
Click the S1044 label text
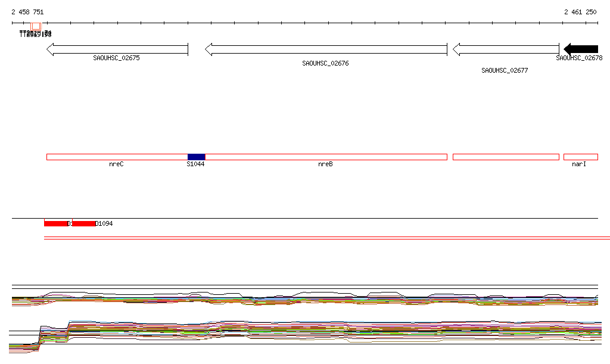tap(195, 164)
